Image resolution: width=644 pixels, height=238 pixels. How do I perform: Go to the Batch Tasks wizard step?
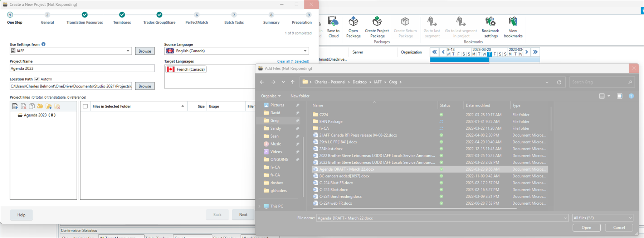234,18
